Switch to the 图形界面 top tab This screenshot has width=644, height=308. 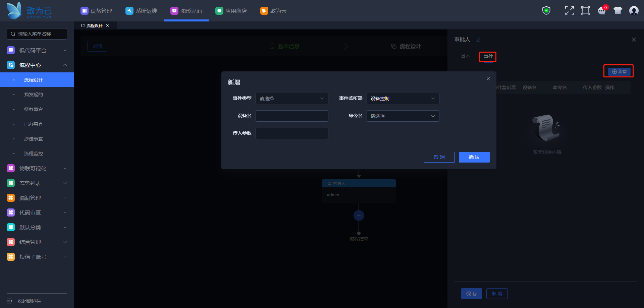(186, 11)
